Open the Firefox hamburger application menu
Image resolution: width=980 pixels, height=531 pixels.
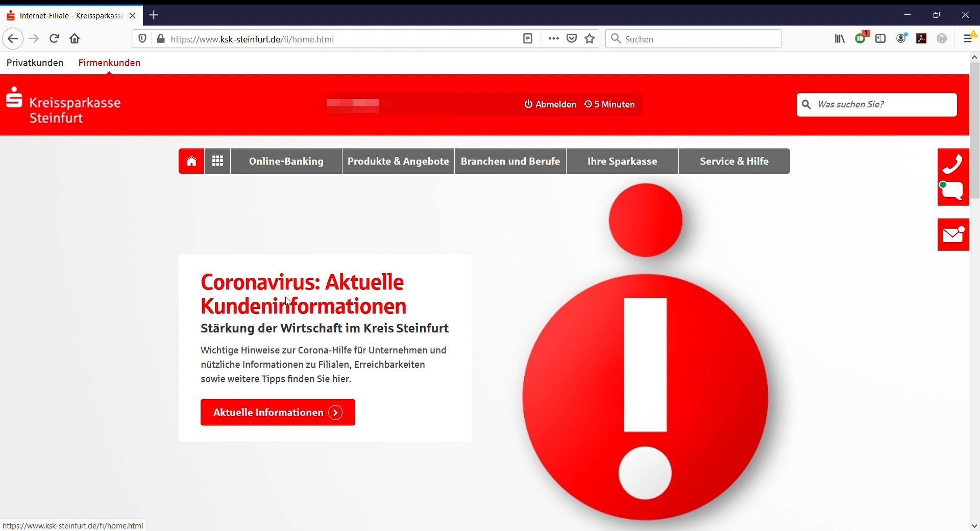tap(968, 39)
